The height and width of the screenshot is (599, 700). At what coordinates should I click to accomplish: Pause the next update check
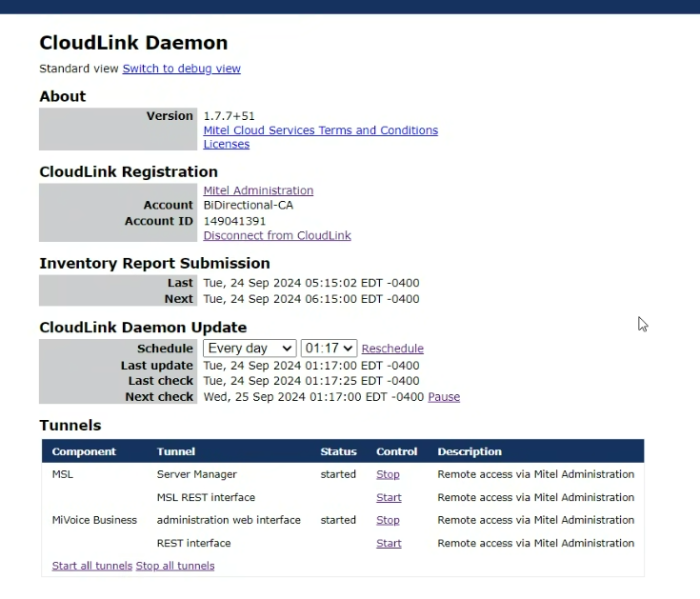tap(444, 397)
